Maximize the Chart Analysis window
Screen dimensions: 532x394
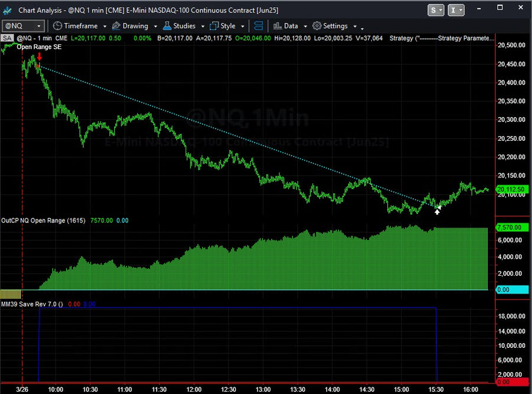(499, 8)
